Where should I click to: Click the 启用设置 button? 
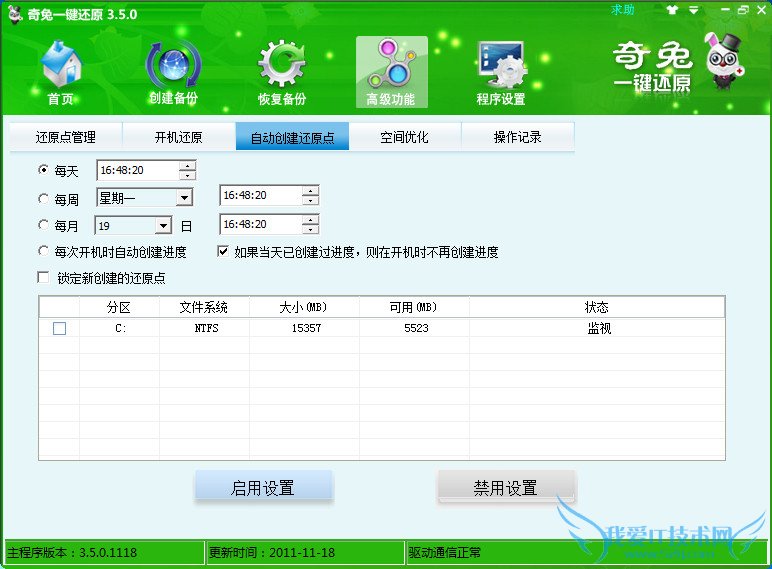coord(264,487)
